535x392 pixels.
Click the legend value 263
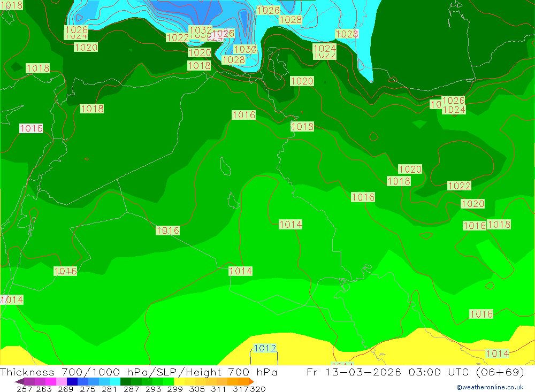[x=44, y=389]
